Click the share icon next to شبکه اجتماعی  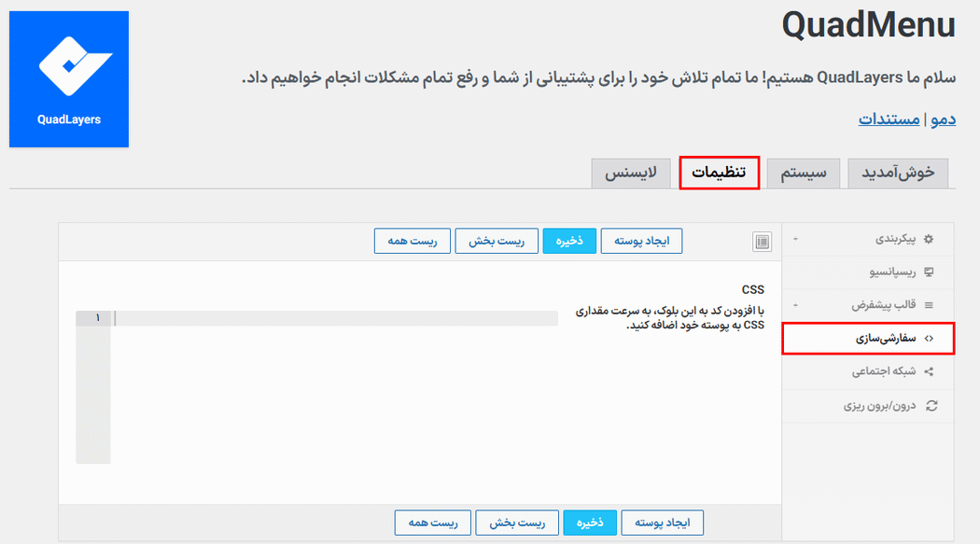pos(927,372)
